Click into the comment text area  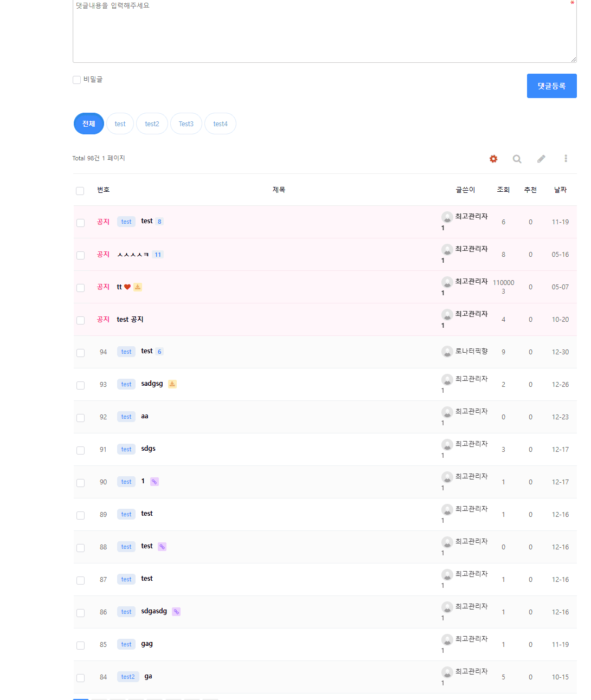324,33
